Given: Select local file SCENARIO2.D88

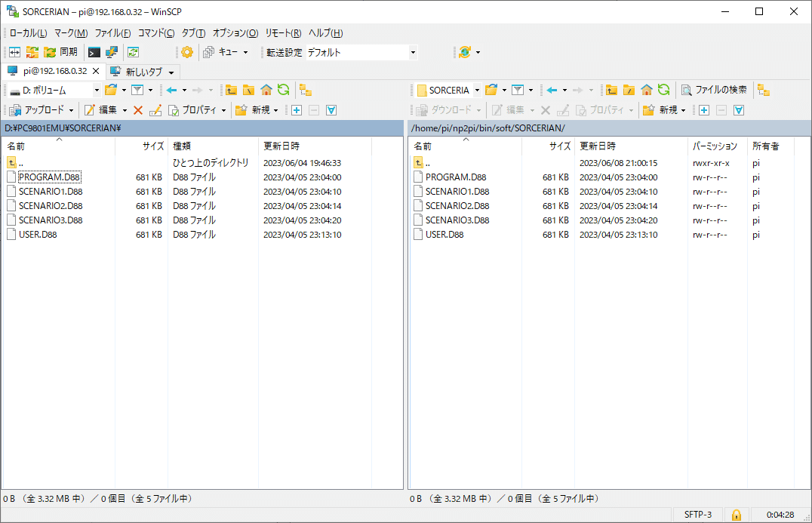Looking at the screenshot, I should tap(51, 206).
